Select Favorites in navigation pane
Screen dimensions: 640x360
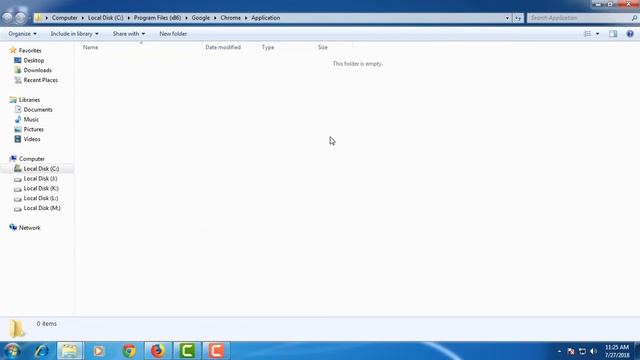tap(30, 51)
